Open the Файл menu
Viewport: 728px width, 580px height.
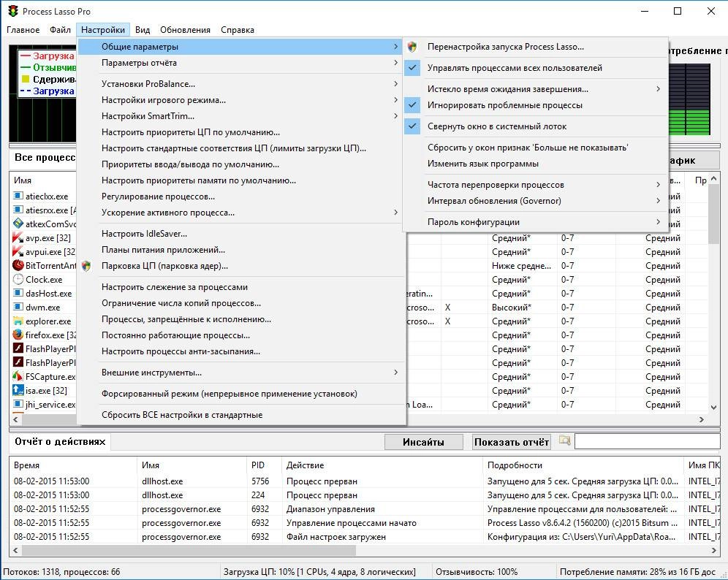(61, 30)
